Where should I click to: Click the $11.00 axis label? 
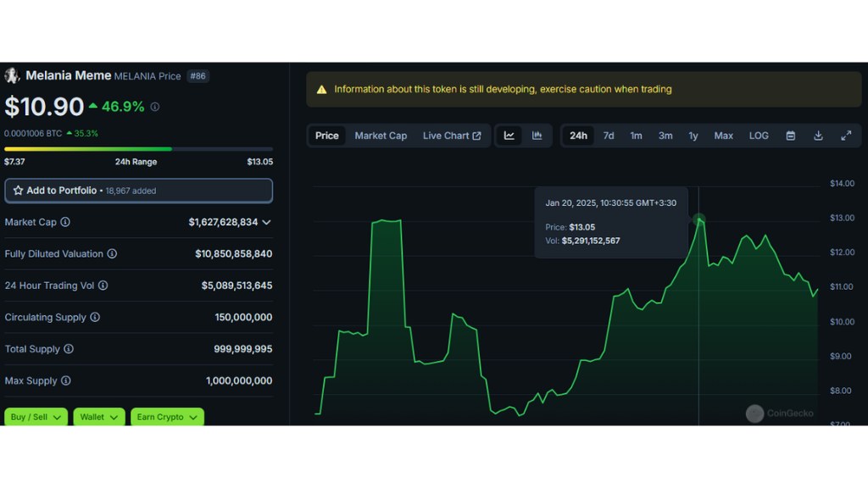coord(842,287)
